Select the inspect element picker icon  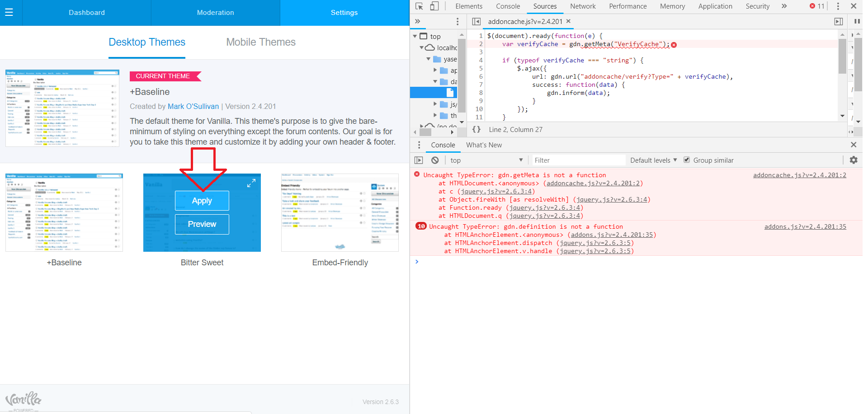[419, 6]
